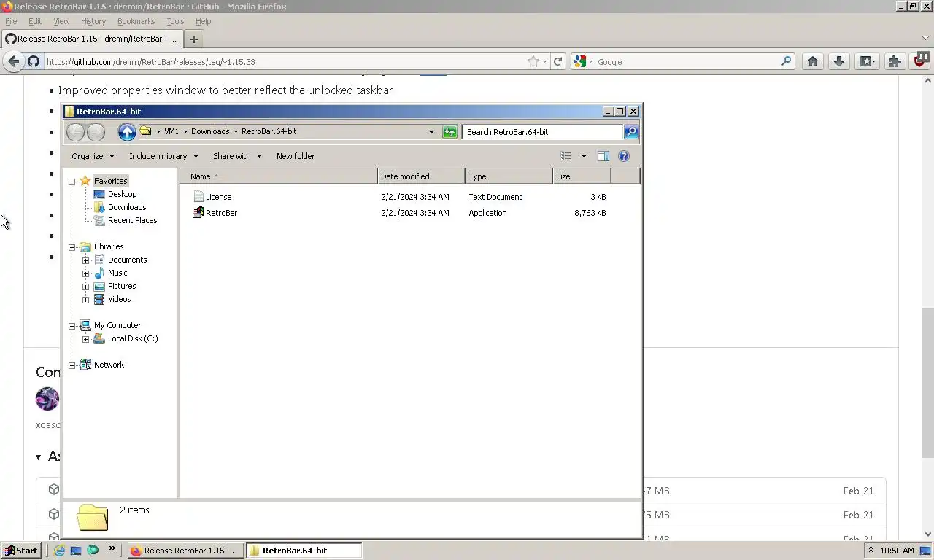The image size is (934, 560).
Task: Click RetroBar.64-bit taskbar button
Action: (x=304, y=551)
